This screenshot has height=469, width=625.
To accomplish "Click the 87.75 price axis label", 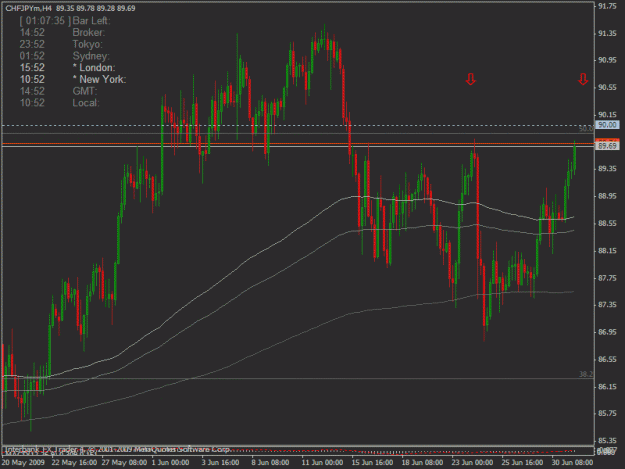I will point(607,278).
